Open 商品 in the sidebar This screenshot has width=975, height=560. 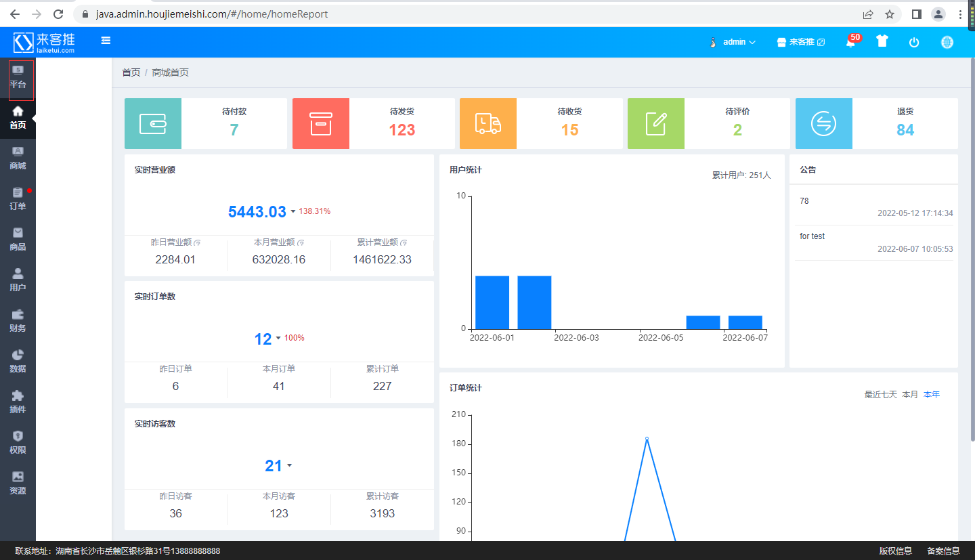coord(18,240)
